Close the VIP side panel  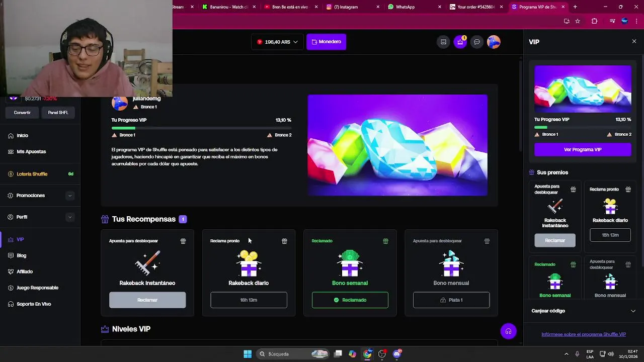tap(634, 42)
